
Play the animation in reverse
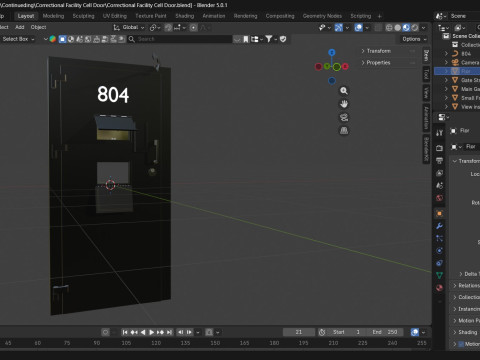[143, 332]
